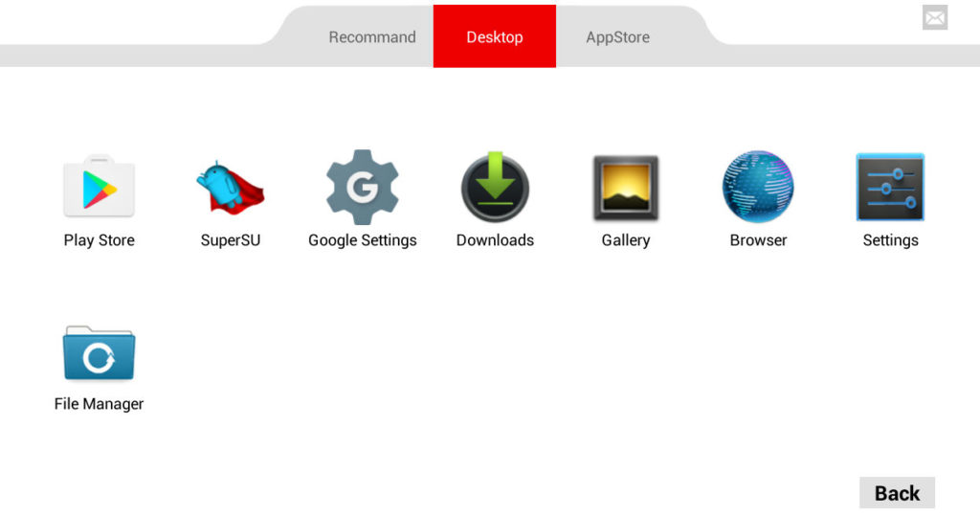The width and height of the screenshot is (980, 517).
Task: Click the Google Settings text label
Action: pyautogui.click(x=363, y=240)
